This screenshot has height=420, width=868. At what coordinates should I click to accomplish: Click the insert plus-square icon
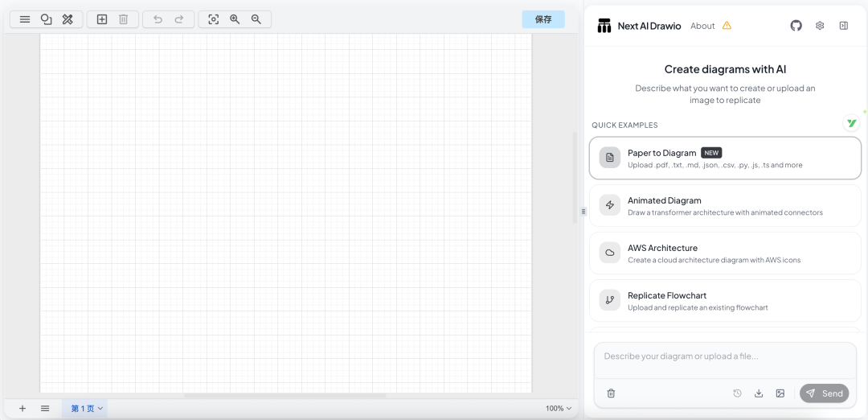click(102, 19)
